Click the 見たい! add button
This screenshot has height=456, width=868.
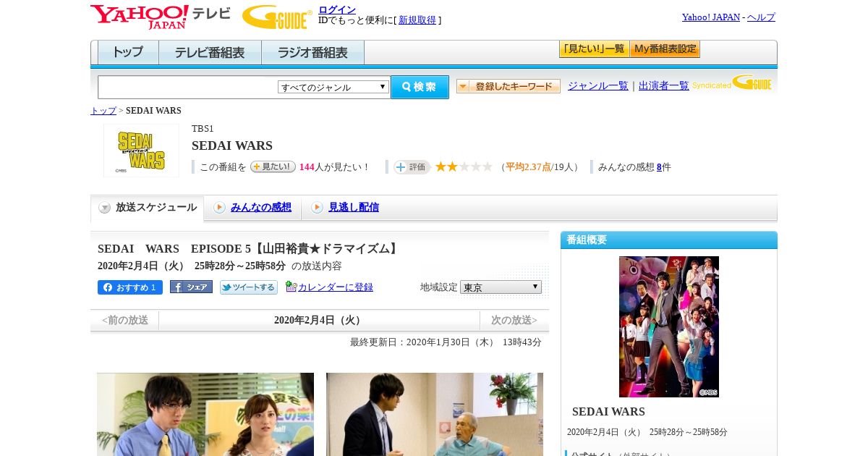pos(273,166)
